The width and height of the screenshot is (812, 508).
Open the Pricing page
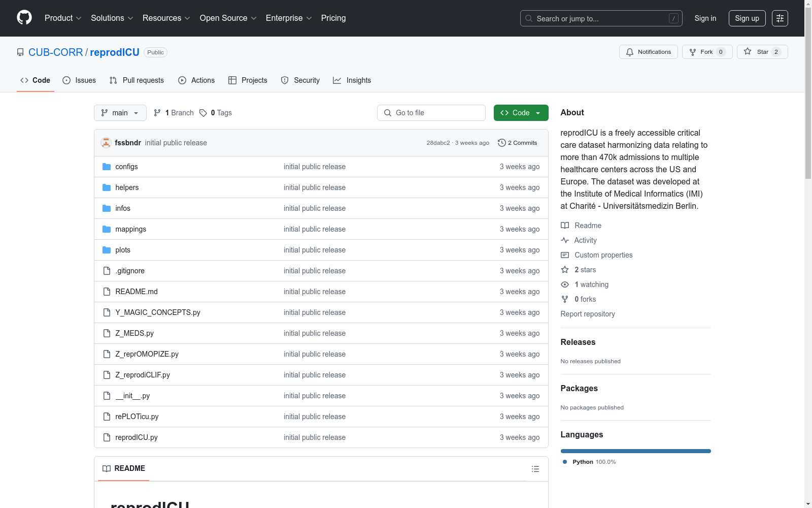(x=333, y=18)
